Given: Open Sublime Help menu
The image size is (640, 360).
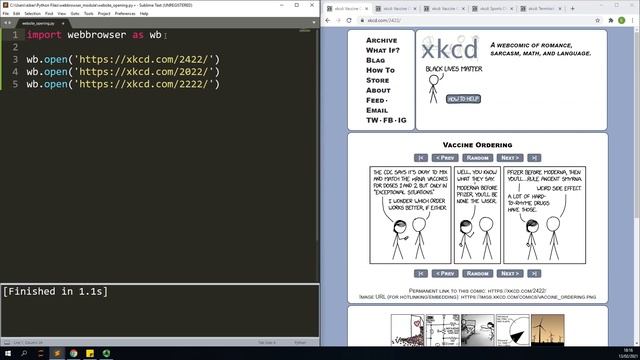Looking at the screenshot, I should (144, 13).
